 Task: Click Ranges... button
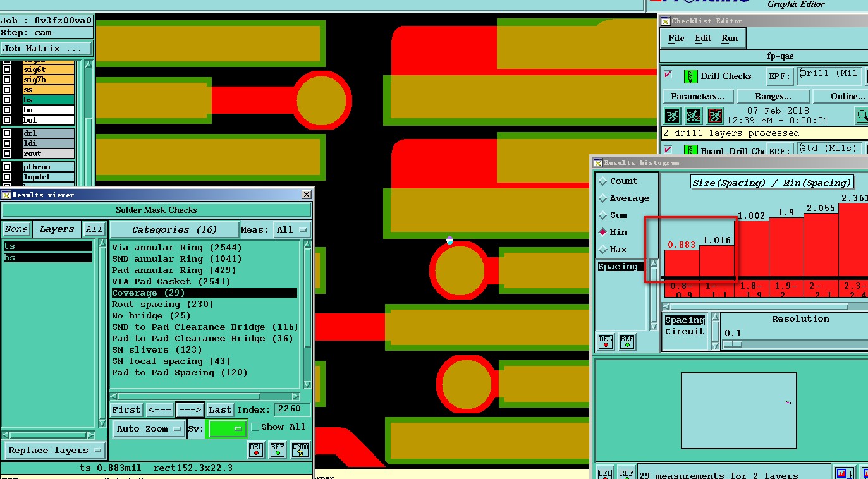(x=773, y=96)
